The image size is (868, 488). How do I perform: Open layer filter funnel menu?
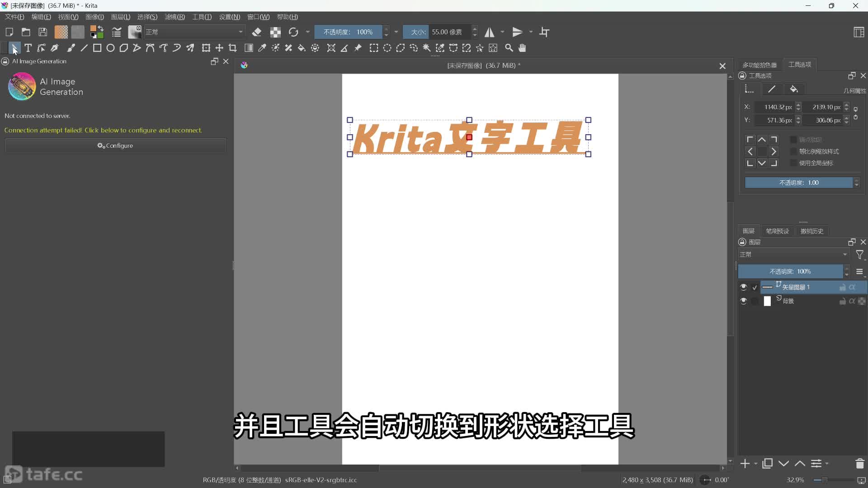[860, 255]
